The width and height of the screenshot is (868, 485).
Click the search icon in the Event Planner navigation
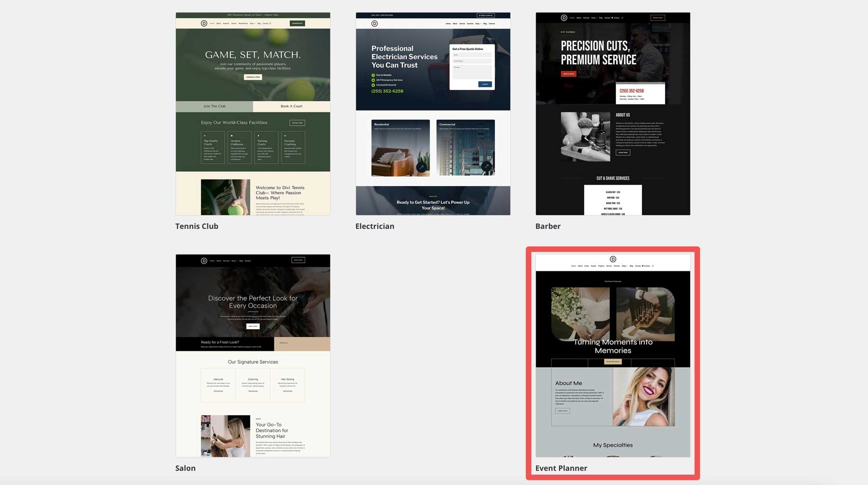coord(653,266)
